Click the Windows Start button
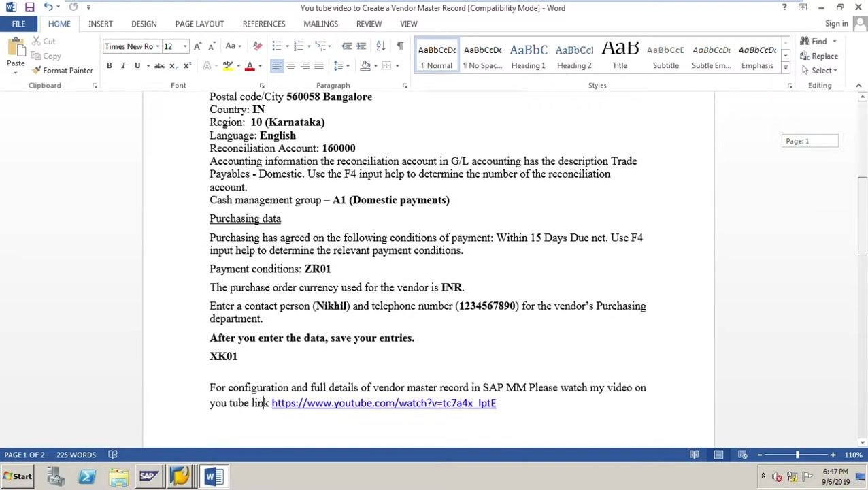 click(17, 477)
